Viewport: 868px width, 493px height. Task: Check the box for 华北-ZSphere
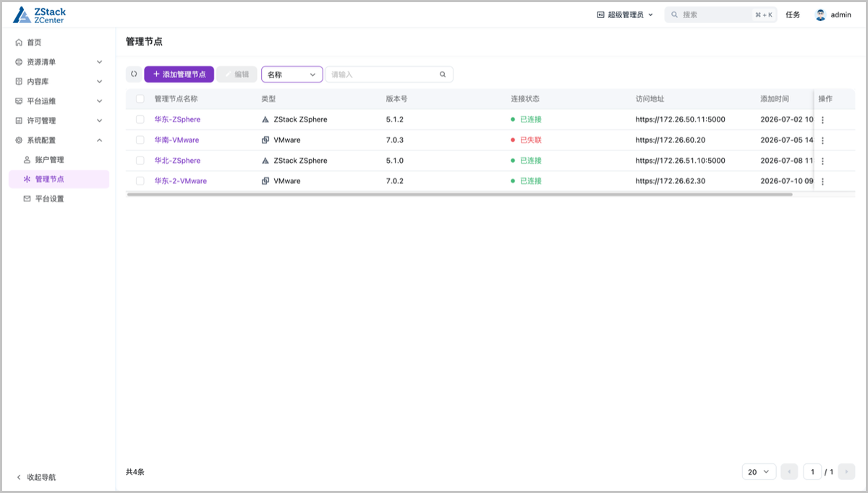coord(140,161)
